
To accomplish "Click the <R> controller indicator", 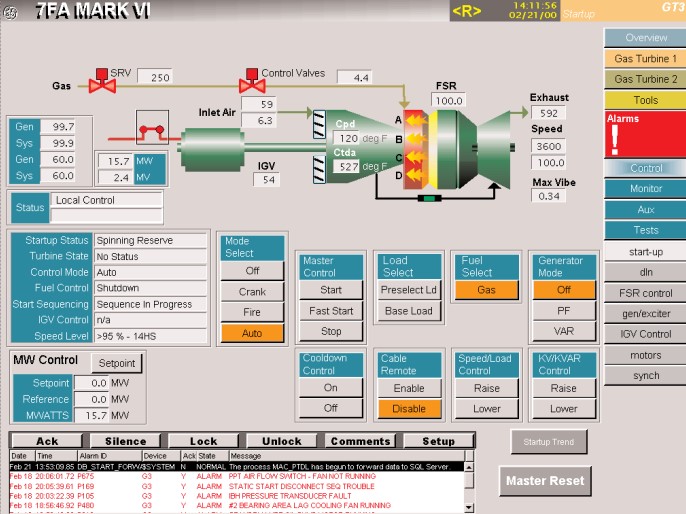I will pyautogui.click(x=466, y=11).
